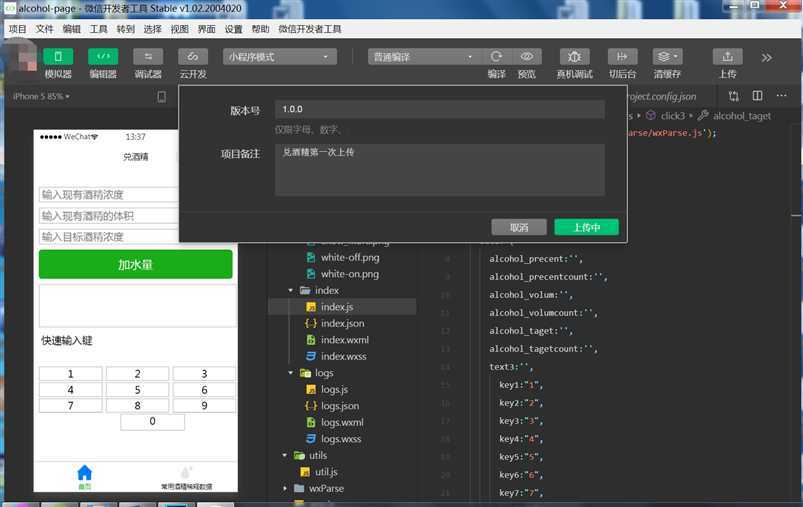803x507 pixels.
Task: Open the 微信开发者工具 menu
Action: tap(310, 29)
